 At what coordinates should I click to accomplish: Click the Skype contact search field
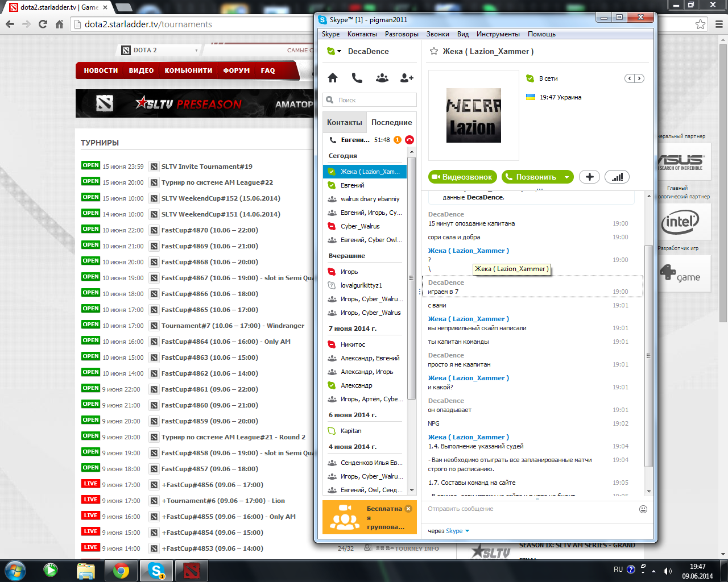click(370, 100)
